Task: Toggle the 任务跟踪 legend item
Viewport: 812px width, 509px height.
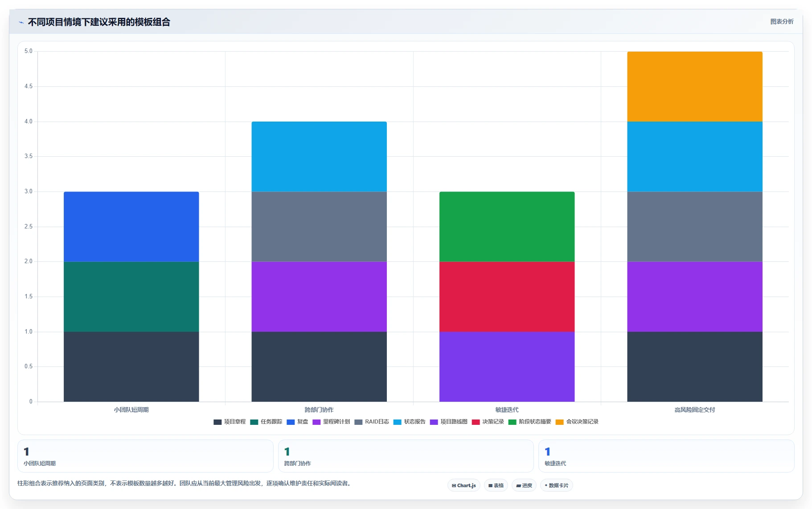Action: (x=266, y=422)
